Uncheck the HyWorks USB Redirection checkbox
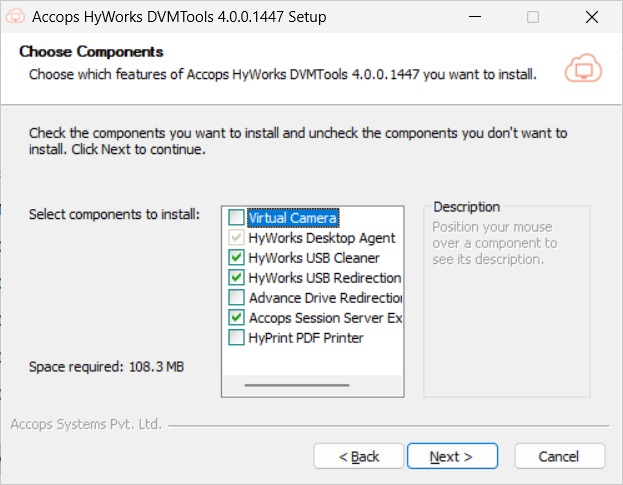623x485 pixels. point(236,278)
